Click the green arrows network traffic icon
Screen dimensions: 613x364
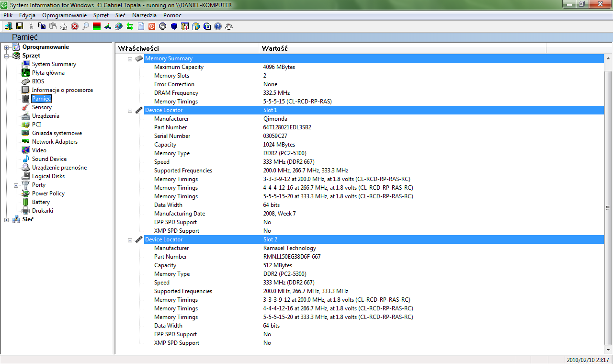[130, 26]
